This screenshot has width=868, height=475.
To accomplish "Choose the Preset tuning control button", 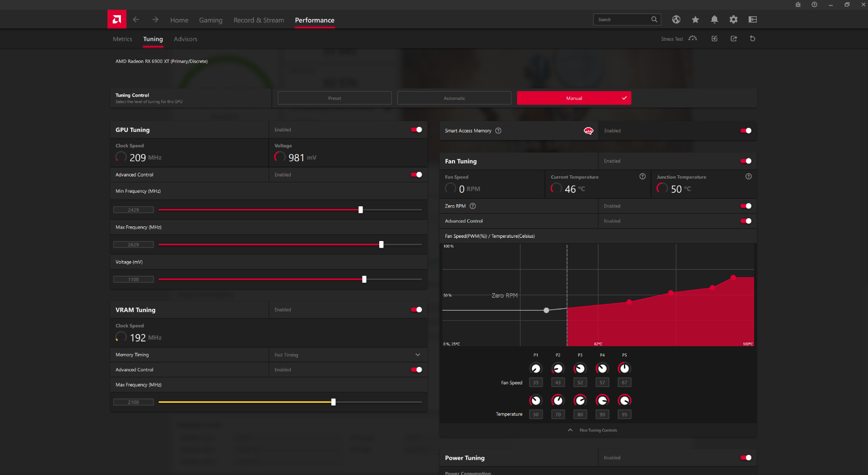I will click(335, 98).
